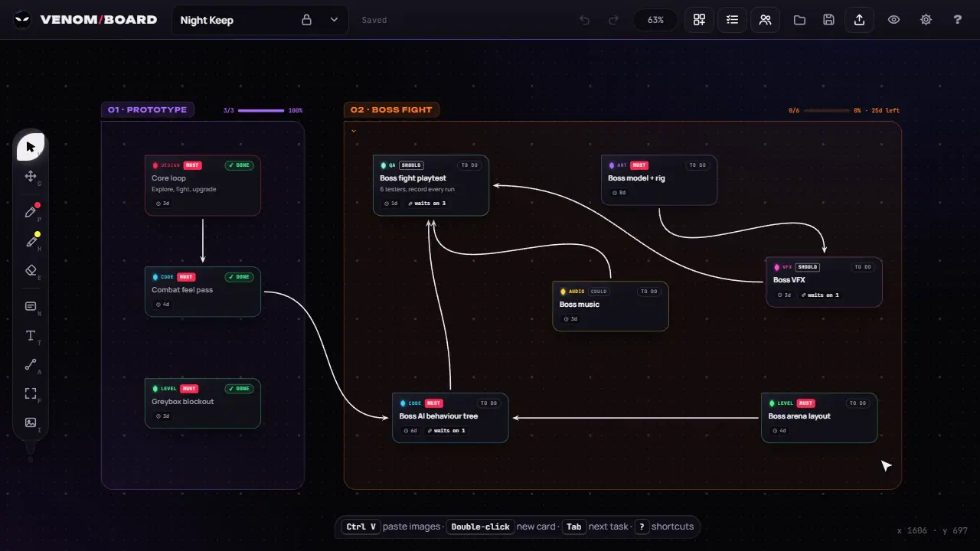
Task: Select the frame tool
Action: click(31, 393)
